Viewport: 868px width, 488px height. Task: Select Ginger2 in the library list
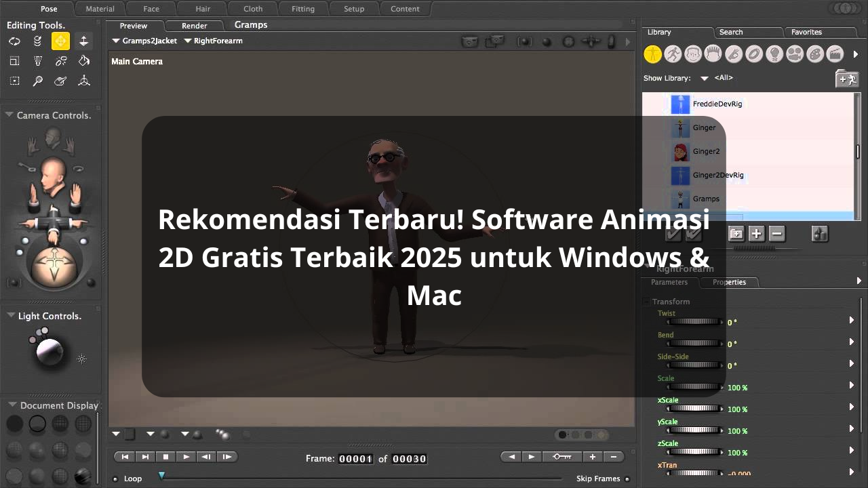[x=706, y=151]
